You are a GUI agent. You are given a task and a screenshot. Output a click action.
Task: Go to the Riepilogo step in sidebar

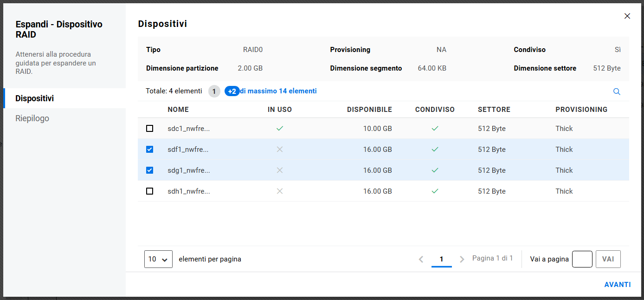32,118
